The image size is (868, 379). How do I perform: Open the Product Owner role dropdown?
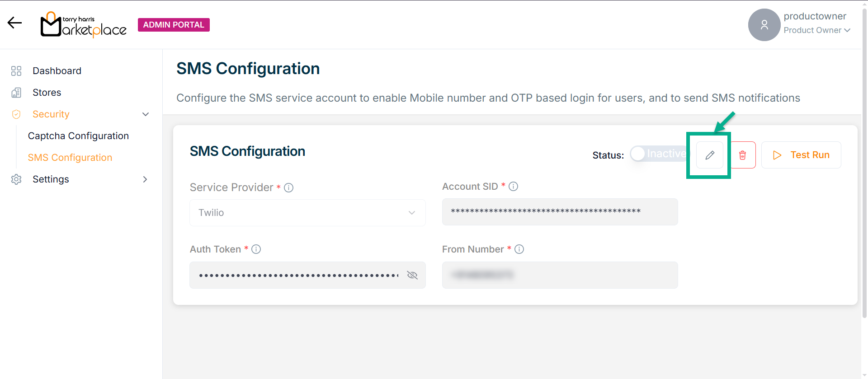click(817, 30)
